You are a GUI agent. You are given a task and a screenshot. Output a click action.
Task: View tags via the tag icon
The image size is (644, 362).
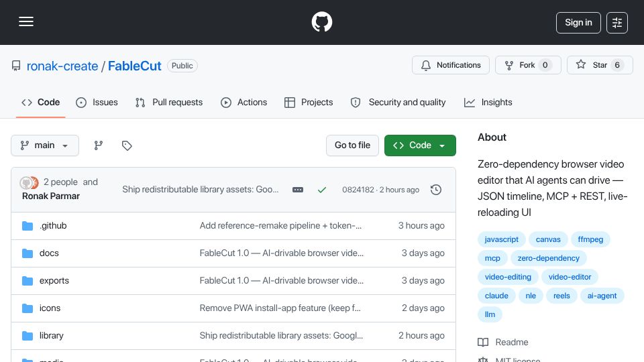click(x=127, y=145)
